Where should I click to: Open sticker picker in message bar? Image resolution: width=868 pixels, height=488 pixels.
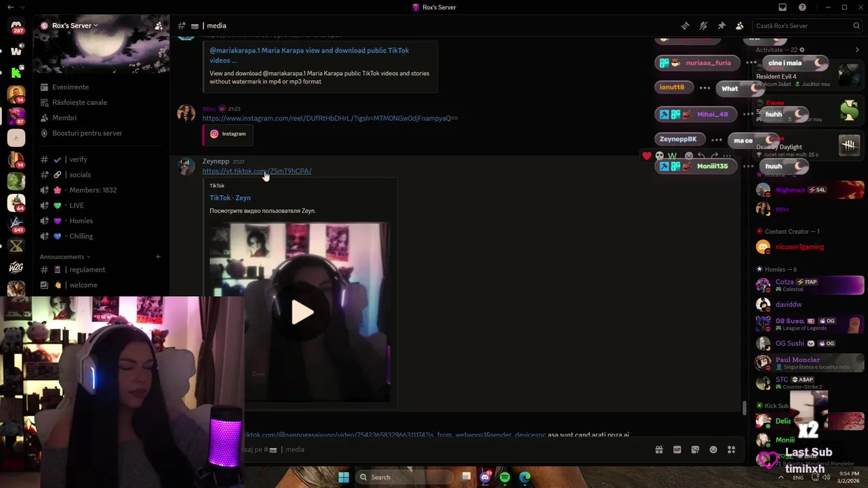coord(695,449)
